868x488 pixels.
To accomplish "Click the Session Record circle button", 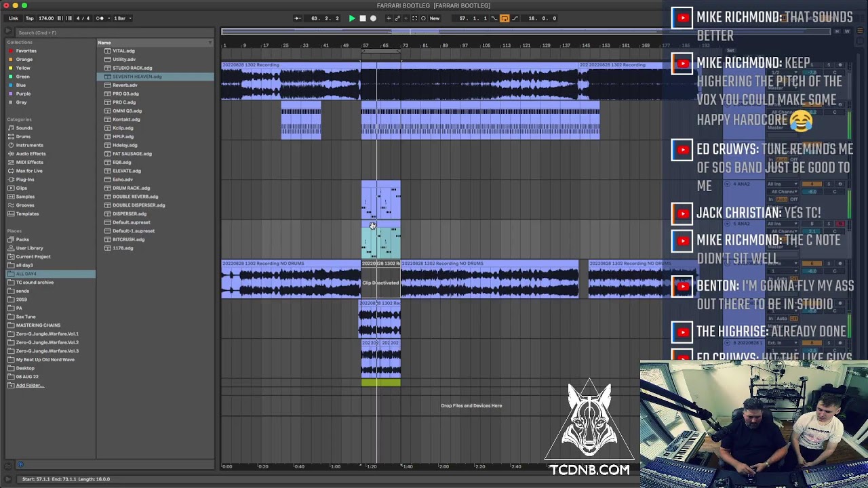I will (424, 18).
